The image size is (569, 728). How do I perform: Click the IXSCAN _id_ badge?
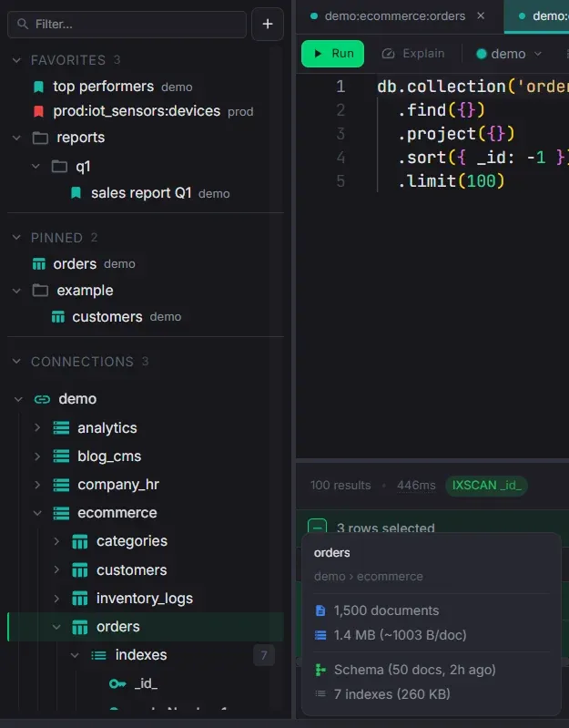pos(486,485)
